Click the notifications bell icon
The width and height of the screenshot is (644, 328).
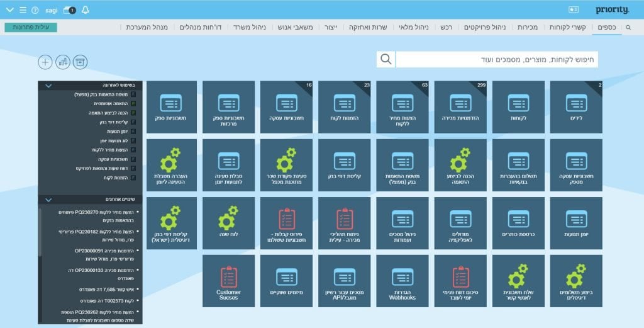(x=86, y=10)
